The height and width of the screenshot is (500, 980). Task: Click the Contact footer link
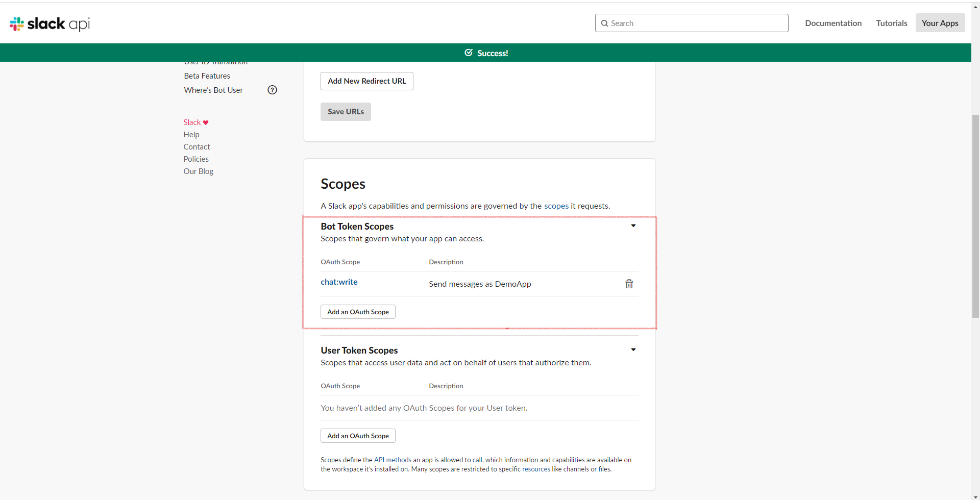pos(197,147)
